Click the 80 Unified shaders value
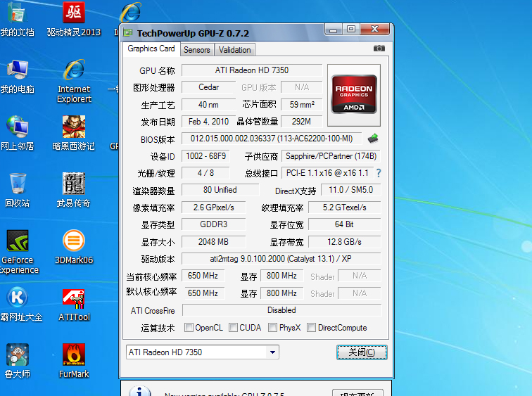This screenshot has height=396, width=532. 220,190
